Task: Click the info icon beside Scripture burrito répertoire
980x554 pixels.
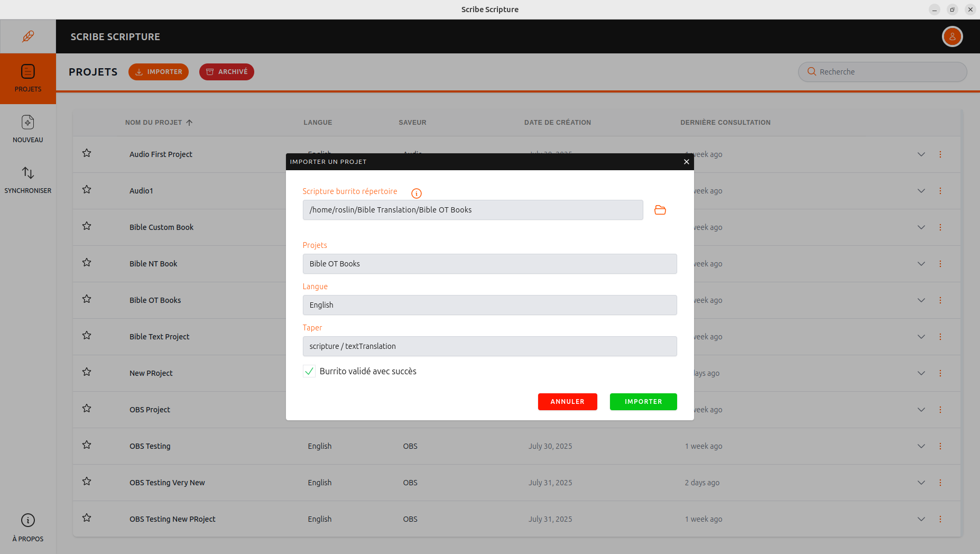Action: [x=416, y=193]
